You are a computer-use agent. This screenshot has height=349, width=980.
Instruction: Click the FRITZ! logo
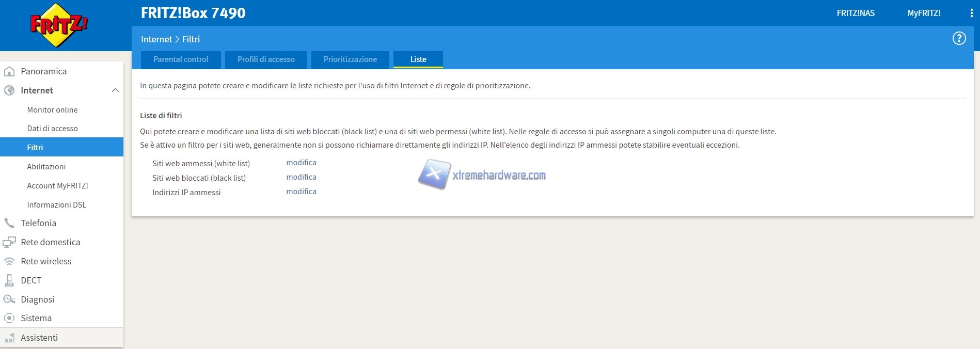click(x=58, y=25)
